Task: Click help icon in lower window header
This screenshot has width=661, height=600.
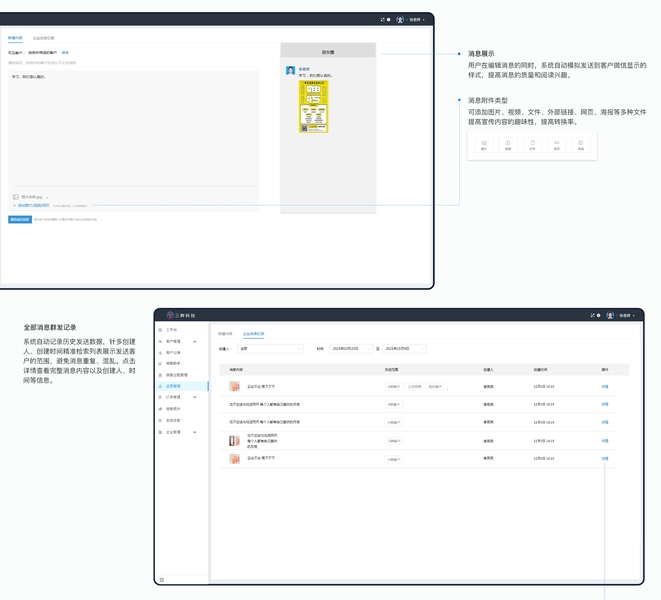Action: pos(598,315)
